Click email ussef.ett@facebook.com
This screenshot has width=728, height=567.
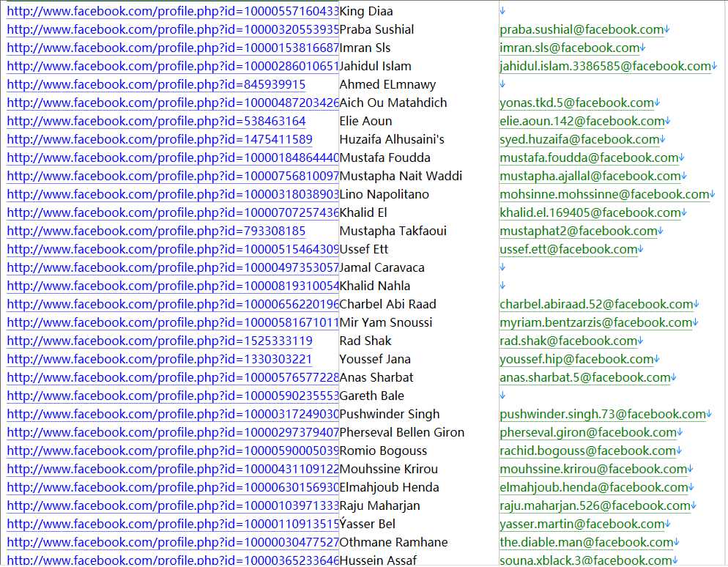(569, 249)
